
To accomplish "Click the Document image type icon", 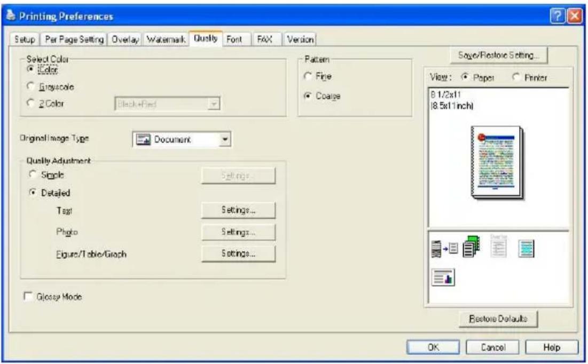I will (x=143, y=139).
